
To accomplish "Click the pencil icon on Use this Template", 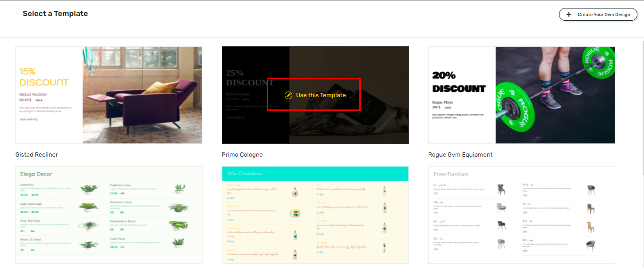I will [288, 95].
